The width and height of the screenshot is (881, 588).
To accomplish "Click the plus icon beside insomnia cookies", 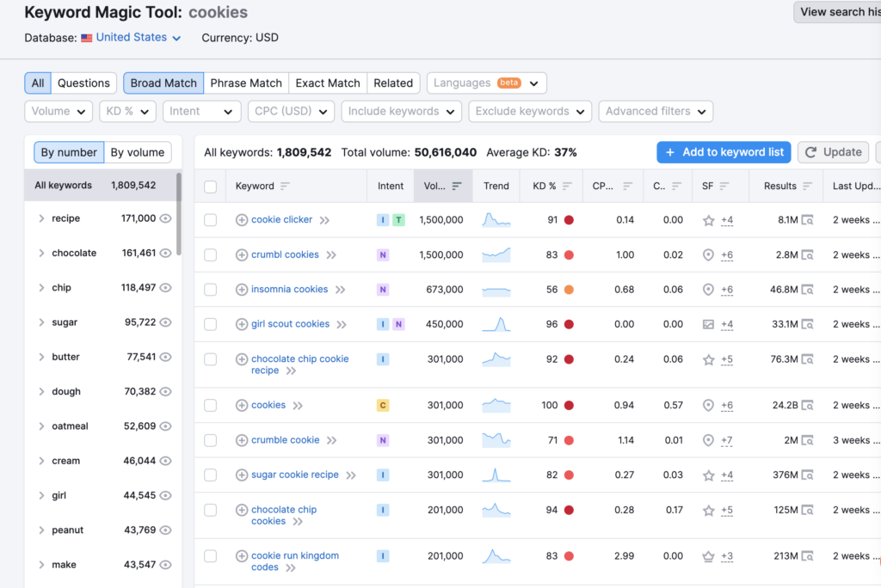I will (242, 290).
